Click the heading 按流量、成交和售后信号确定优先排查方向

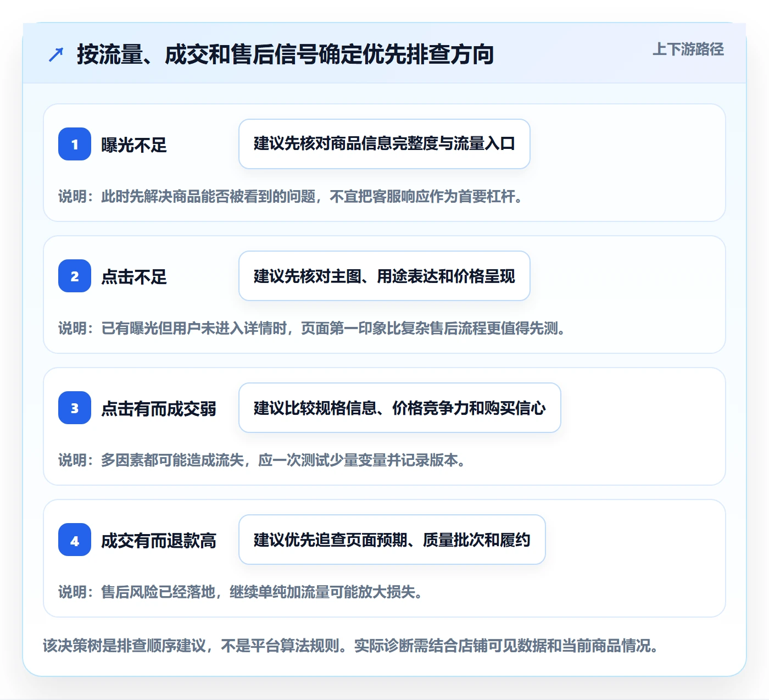pos(285,54)
